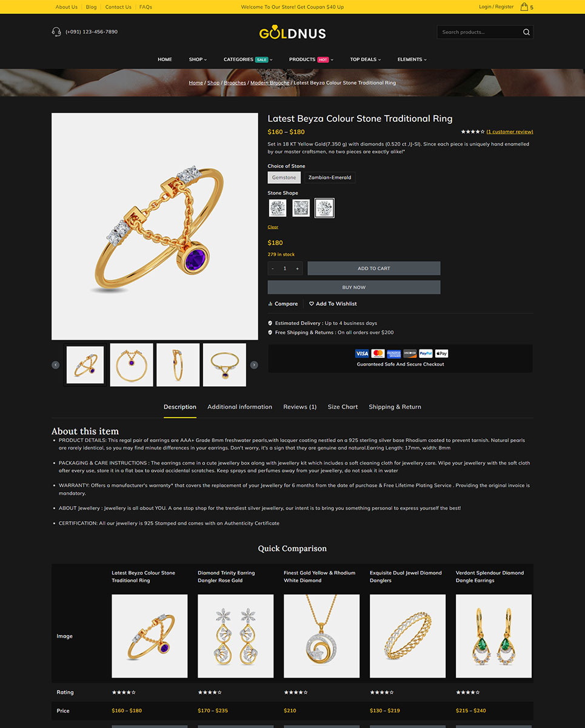585x728 pixels.
Task: Click the Add To Cart button
Action: 374,268
